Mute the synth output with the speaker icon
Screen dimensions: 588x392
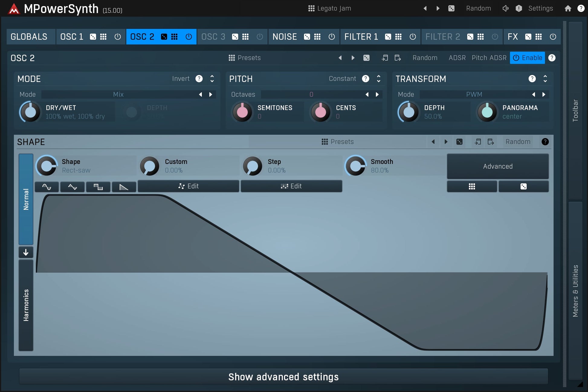[x=505, y=8]
